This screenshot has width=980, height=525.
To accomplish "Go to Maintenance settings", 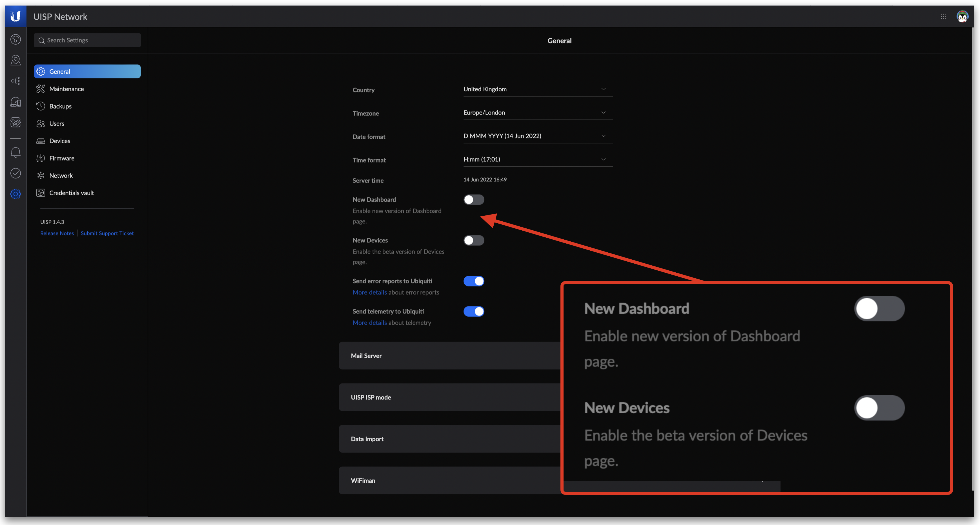I will click(x=66, y=89).
